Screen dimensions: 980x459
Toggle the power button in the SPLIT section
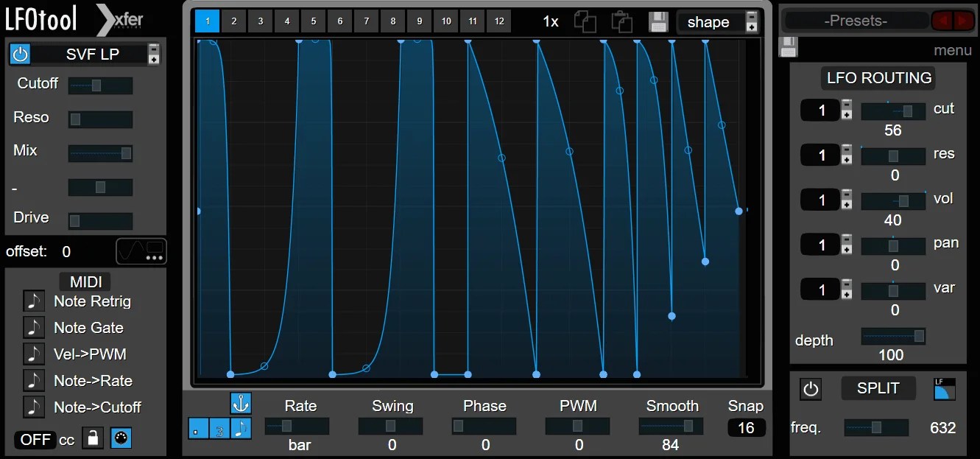(x=811, y=388)
